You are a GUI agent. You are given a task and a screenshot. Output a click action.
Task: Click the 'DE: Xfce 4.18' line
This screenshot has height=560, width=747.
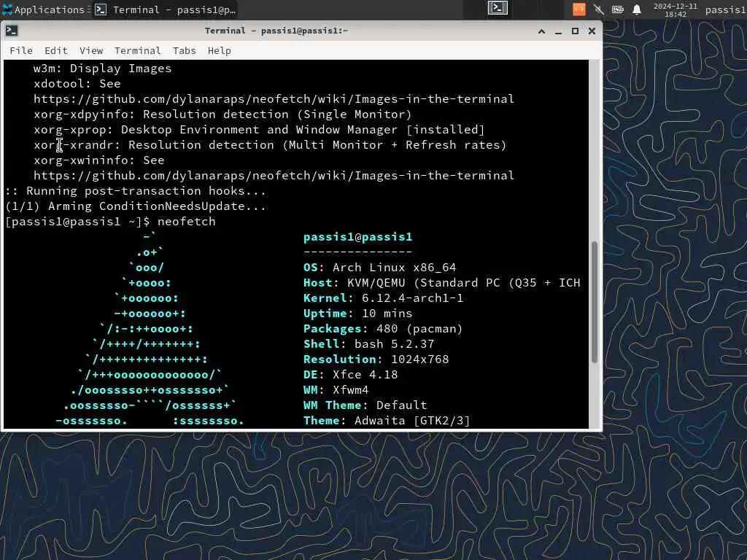coord(351,375)
